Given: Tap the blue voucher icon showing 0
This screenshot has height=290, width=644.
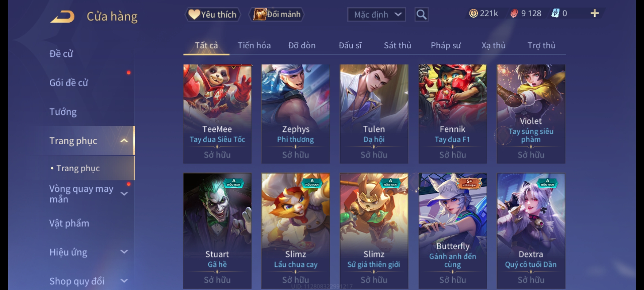Looking at the screenshot, I should coord(555,13).
